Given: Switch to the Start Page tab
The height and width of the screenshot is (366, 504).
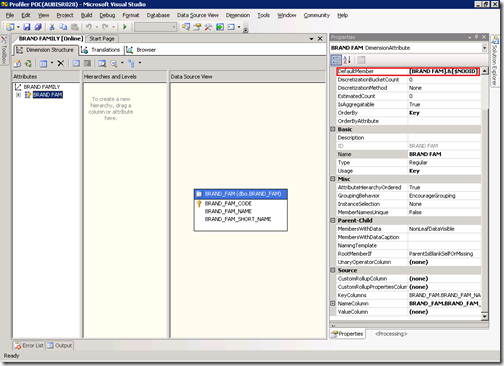Looking at the screenshot, I should point(102,39).
